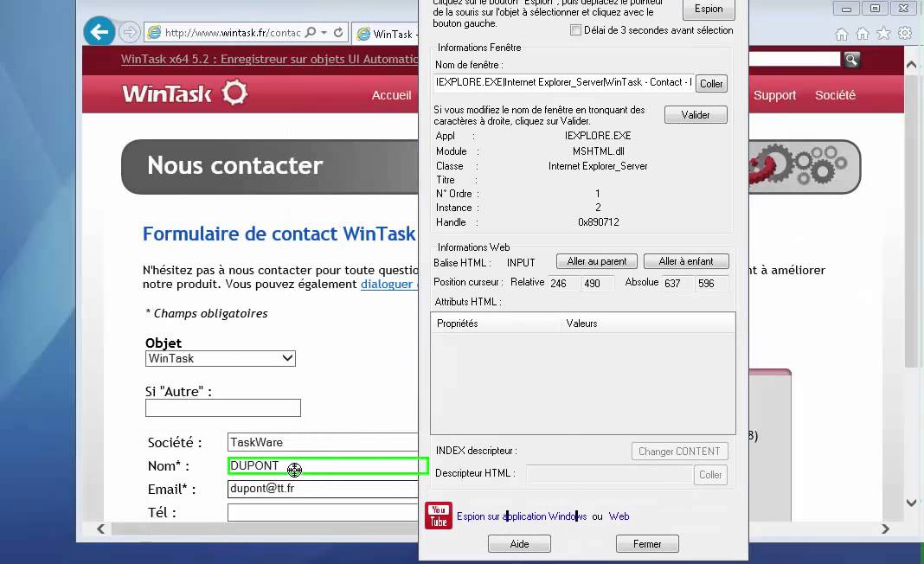Refresh the page with the reload icon

338,32
